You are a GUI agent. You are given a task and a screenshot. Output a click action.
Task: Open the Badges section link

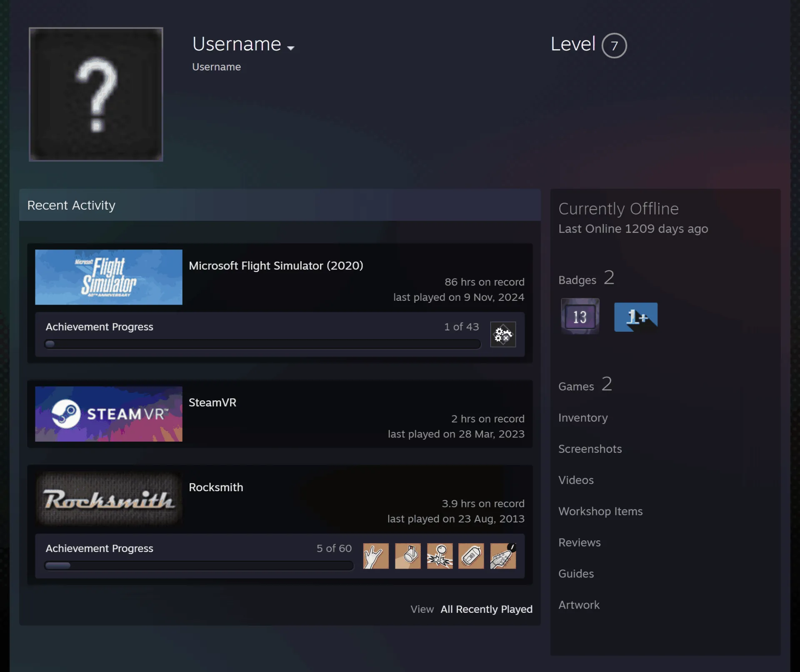coord(586,278)
